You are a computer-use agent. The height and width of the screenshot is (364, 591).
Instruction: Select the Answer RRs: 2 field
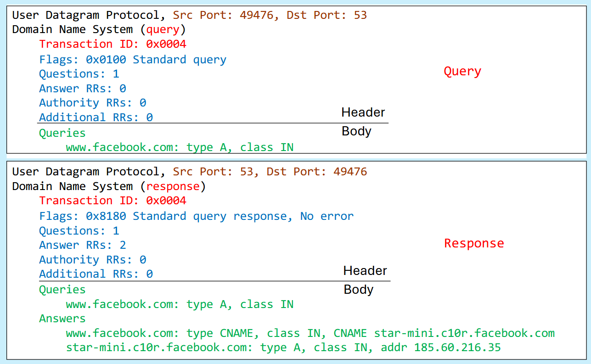click(82, 245)
